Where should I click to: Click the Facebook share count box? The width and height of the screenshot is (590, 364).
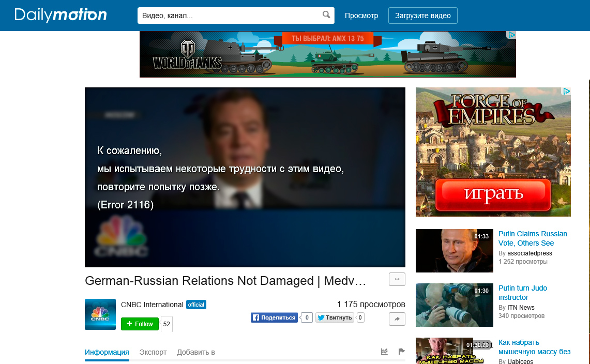pyautogui.click(x=307, y=317)
